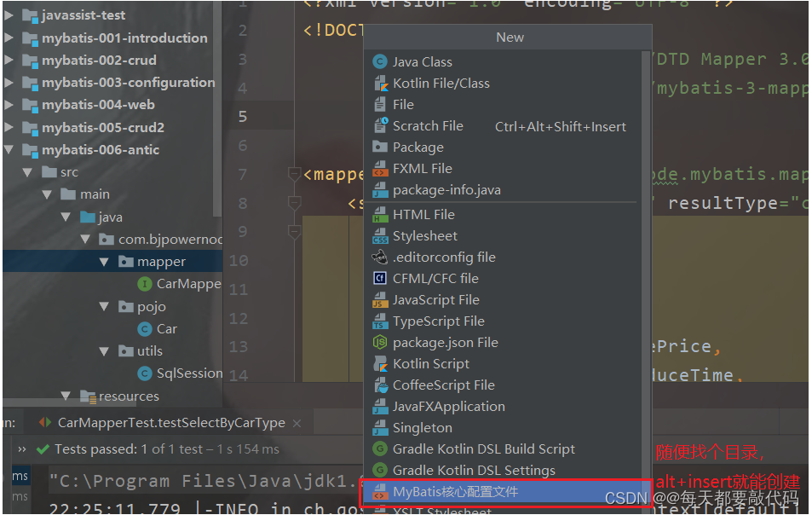Collapse the mybatis-006-antic module
Screen dimensions: 812x515
point(9,150)
